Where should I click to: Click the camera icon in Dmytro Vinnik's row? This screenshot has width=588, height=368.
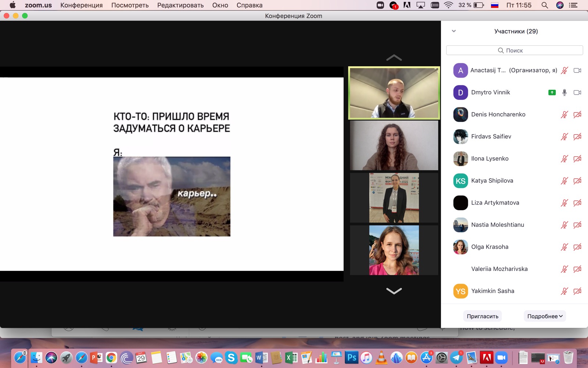[x=577, y=92]
